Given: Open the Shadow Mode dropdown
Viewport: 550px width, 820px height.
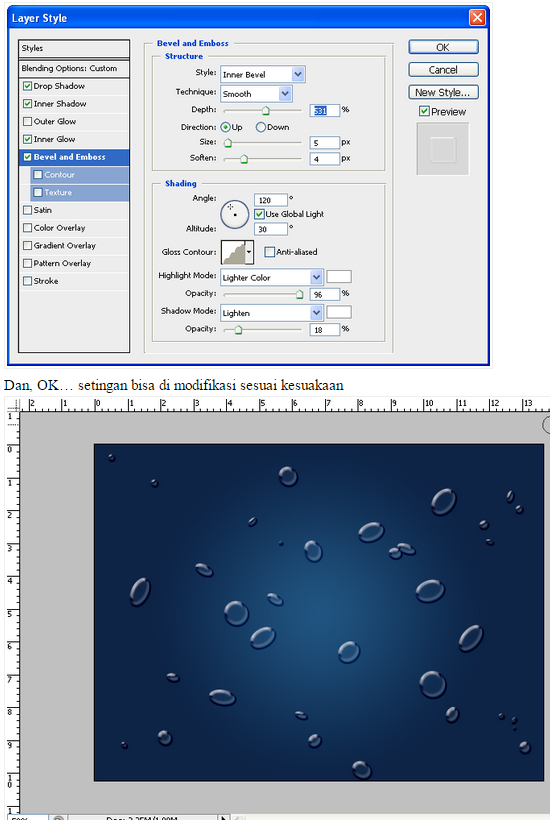Looking at the screenshot, I should tap(272, 313).
